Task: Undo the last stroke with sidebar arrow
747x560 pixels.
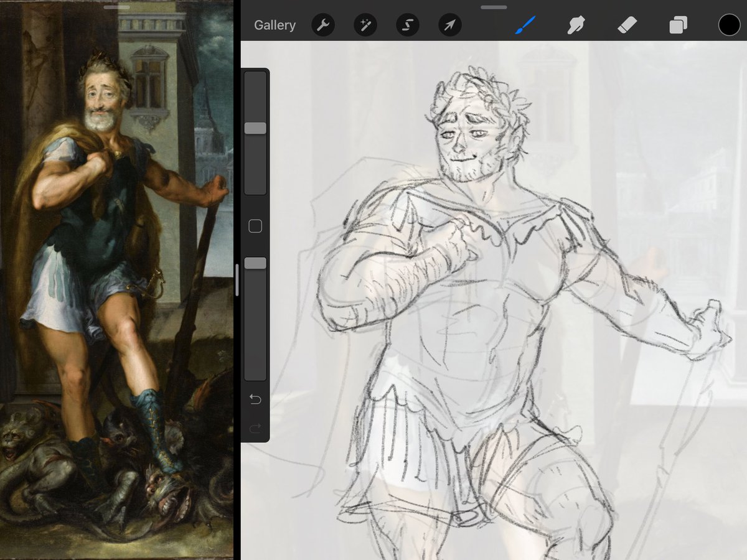Action: pyautogui.click(x=255, y=399)
